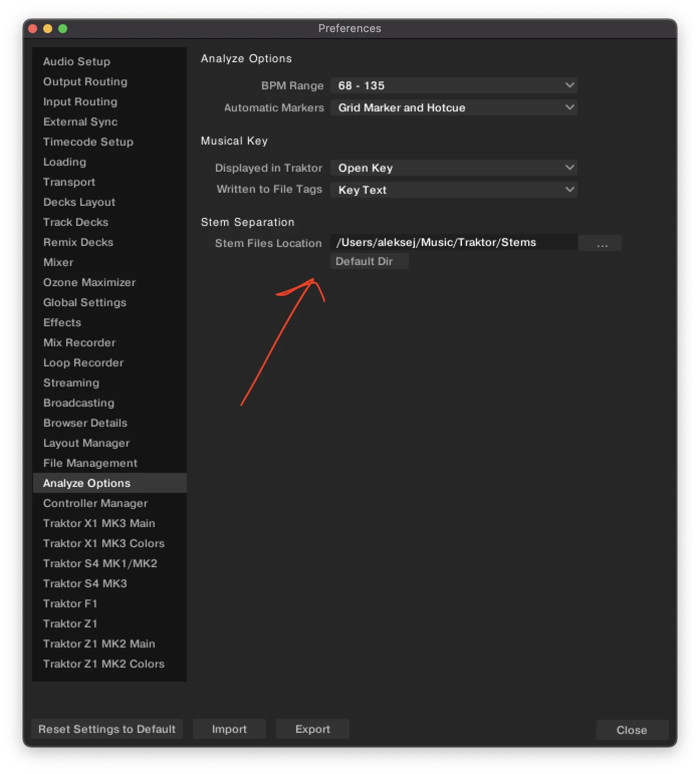
Task: Open the Written to File Tags dropdown
Action: click(x=453, y=190)
